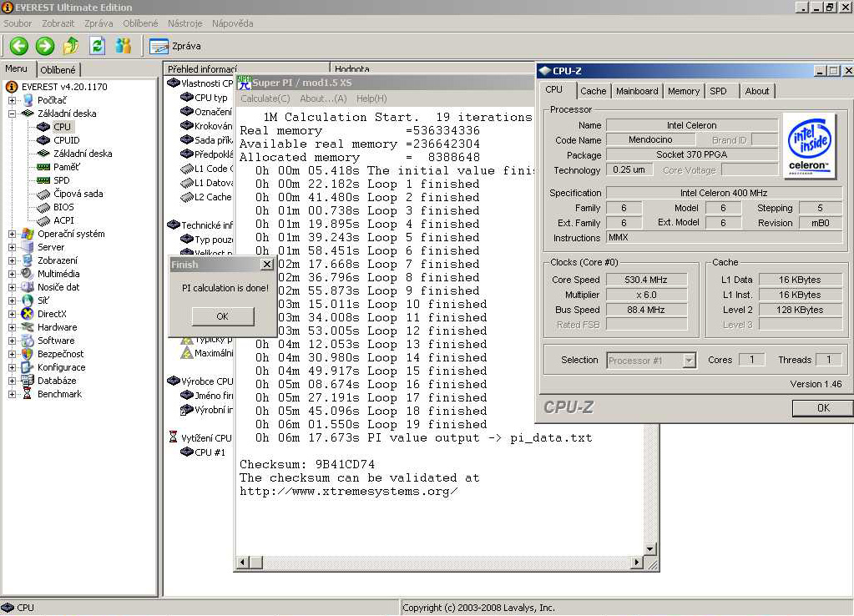Click the Databáze category icon
The height and width of the screenshot is (616, 854).
pyautogui.click(x=28, y=380)
